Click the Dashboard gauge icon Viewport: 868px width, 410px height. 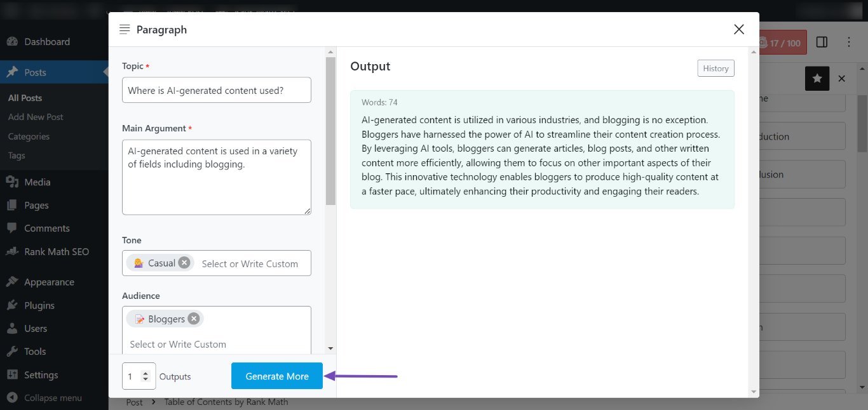(12, 42)
